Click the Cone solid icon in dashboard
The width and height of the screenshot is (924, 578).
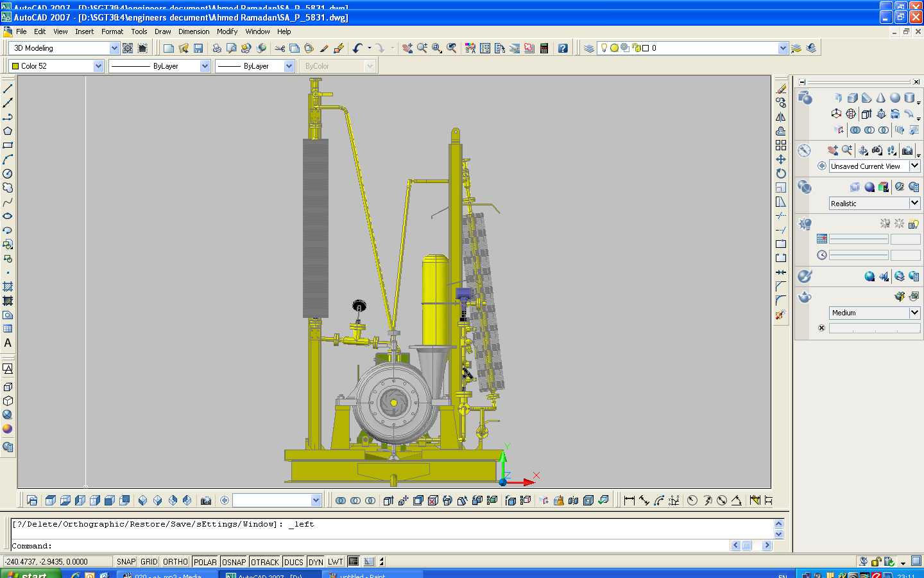tap(881, 98)
